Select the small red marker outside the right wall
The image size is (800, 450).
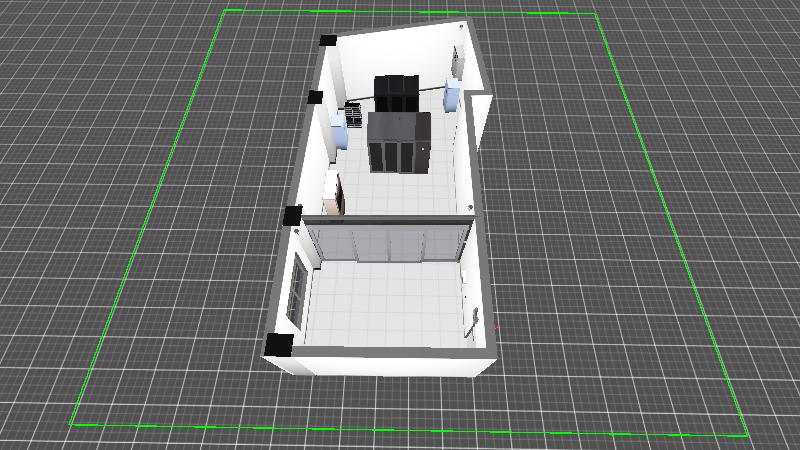[497, 326]
